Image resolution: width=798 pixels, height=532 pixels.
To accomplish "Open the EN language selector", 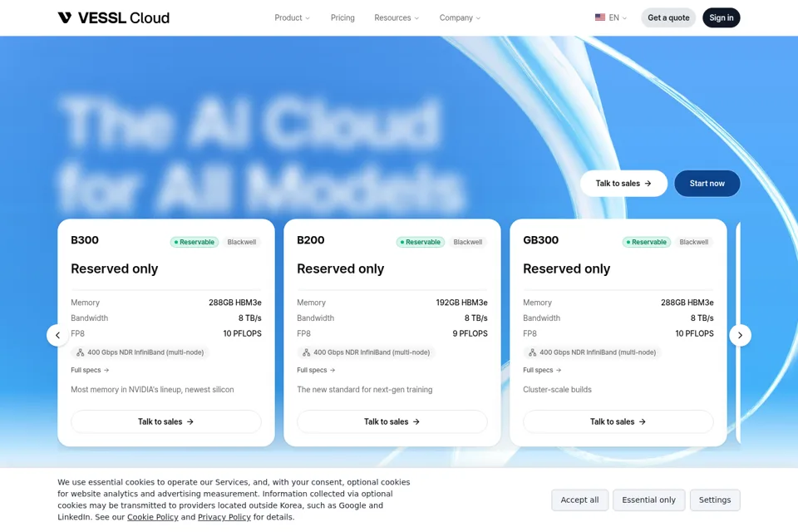I will tap(611, 17).
